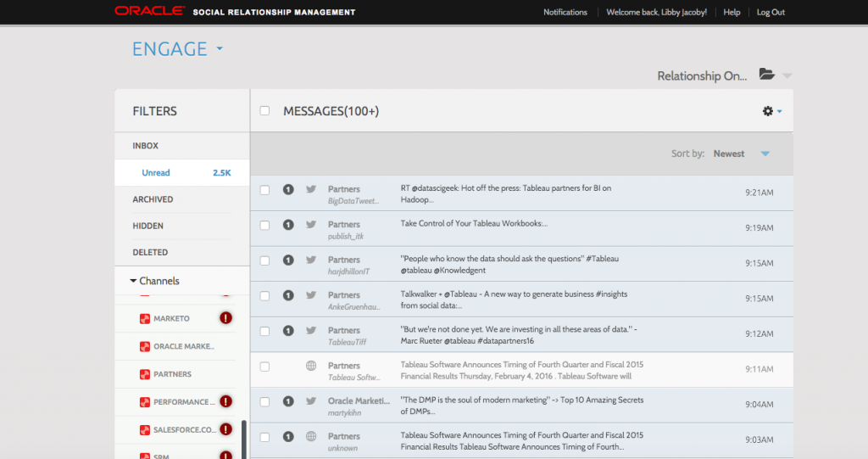The image size is (868, 459).
Task: Check the select-all checkbox beside MESSAGES
Action: (x=265, y=111)
